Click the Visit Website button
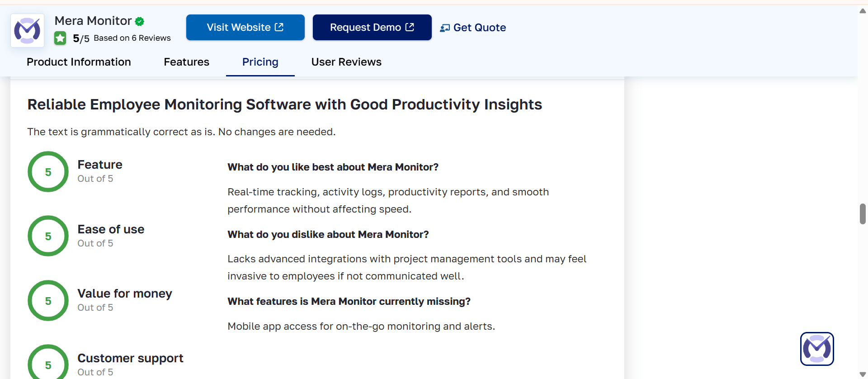The width and height of the screenshot is (868, 379). [x=245, y=28]
